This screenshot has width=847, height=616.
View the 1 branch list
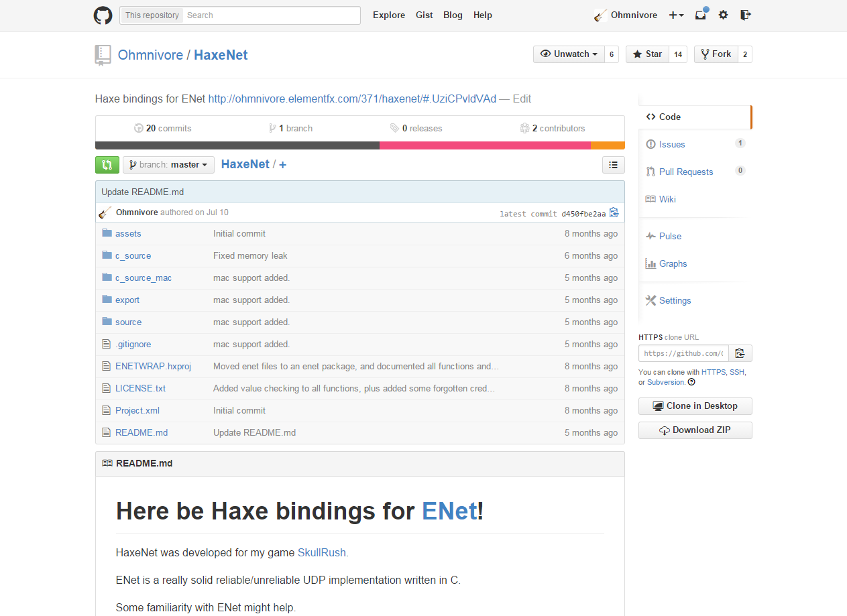pos(290,128)
